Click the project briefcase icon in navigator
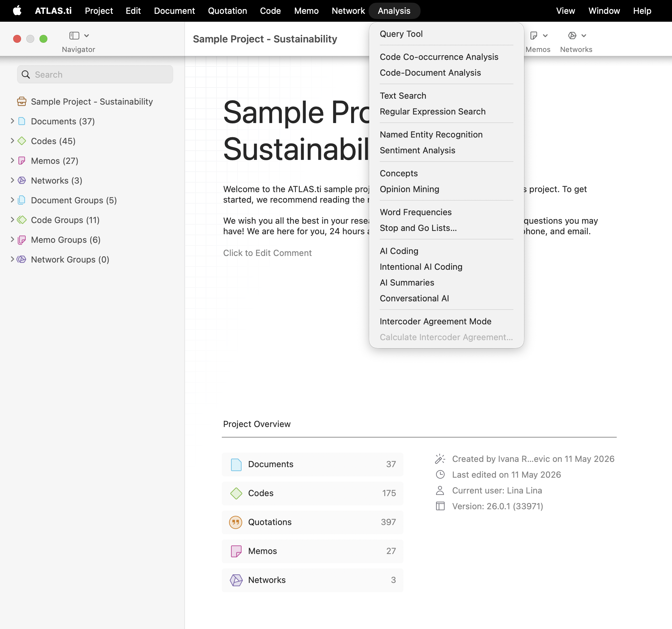Screen dimensions: 672x629 (x=22, y=101)
